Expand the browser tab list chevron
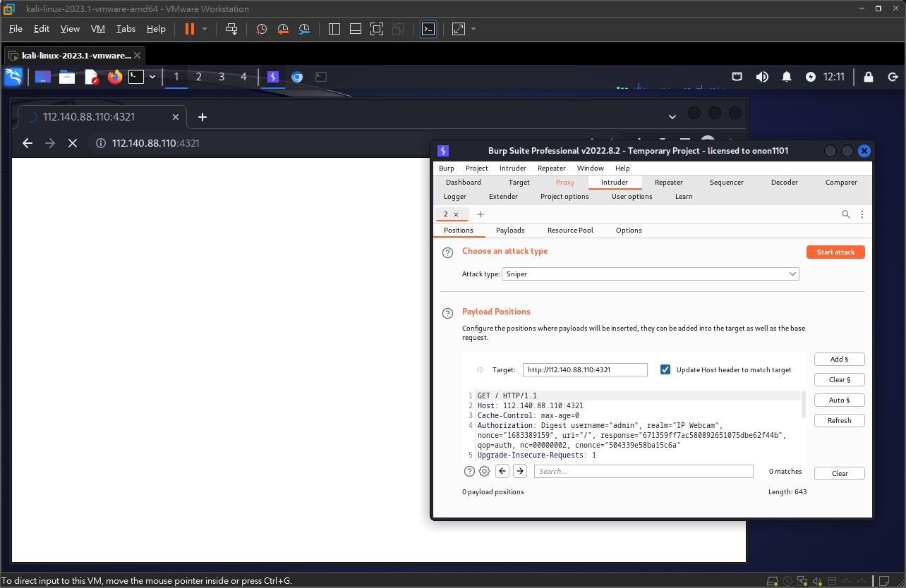Viewport: 906px width, 588px height. pyautogui.click(x=671, y=116)
